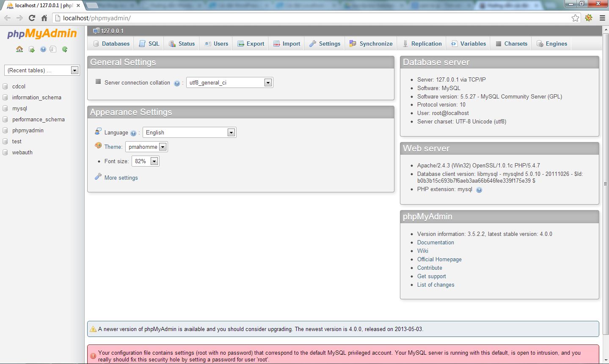
Task: Select the cdcol database name
Action: click(x=19, y=86)
